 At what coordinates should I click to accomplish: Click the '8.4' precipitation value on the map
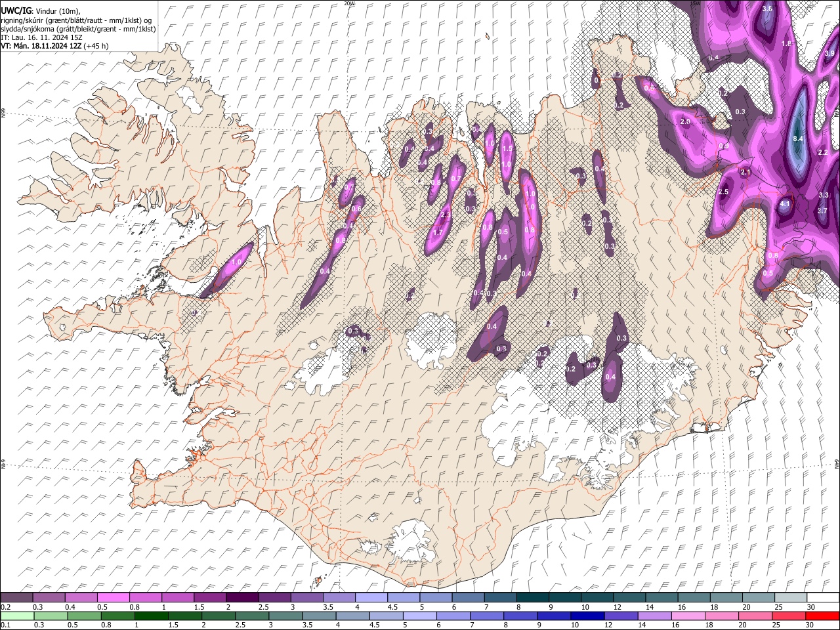click(798, 139)
